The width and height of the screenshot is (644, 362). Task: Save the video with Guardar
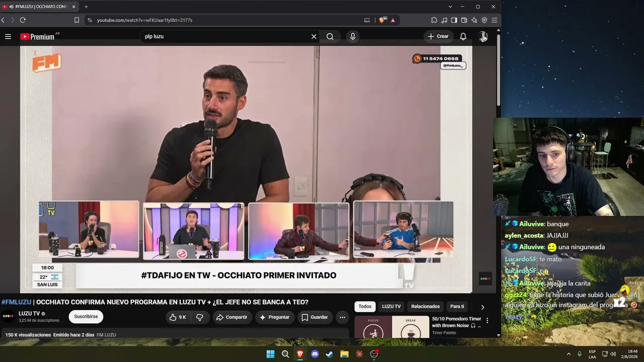[x=315, y=317]
